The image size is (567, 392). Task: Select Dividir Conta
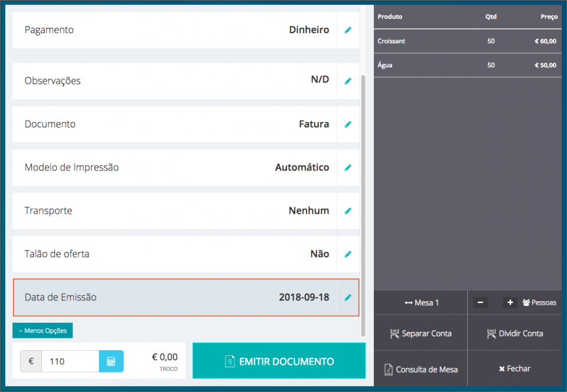[x=514, y=333]
